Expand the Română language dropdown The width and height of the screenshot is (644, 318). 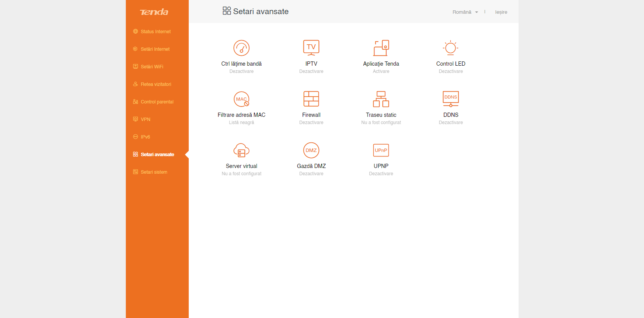pyautogui.click(x=465, y=12)
